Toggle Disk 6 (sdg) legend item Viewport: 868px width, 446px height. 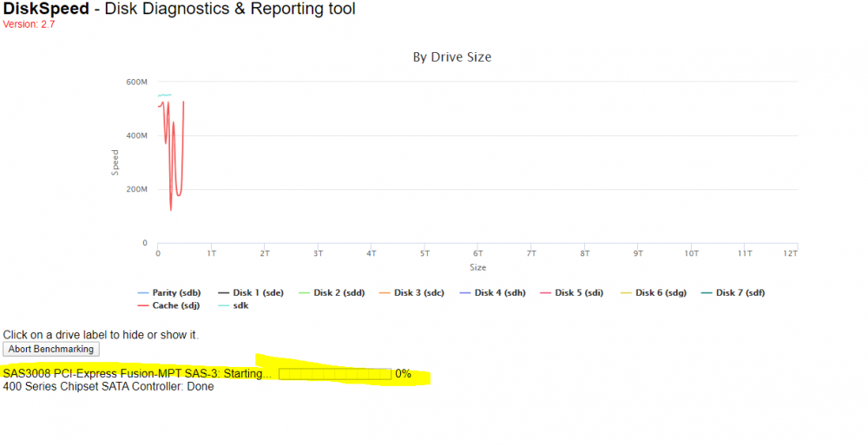pos(654,292)
